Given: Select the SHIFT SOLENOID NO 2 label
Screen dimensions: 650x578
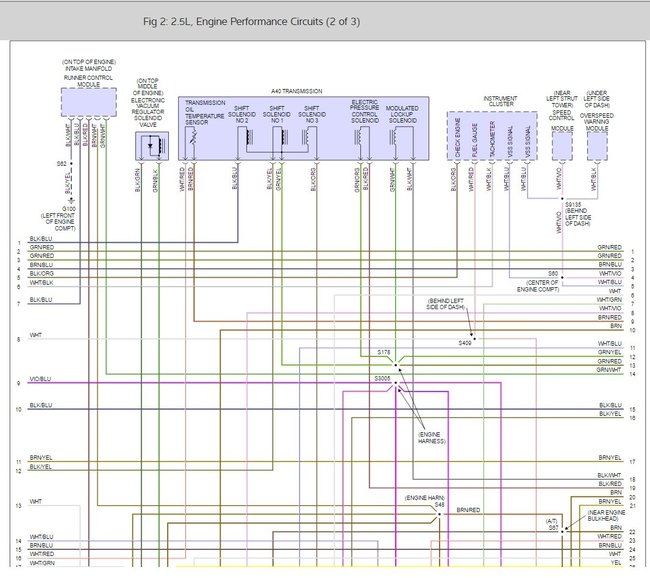Looking at the screenshot, I should pos(242,114).
